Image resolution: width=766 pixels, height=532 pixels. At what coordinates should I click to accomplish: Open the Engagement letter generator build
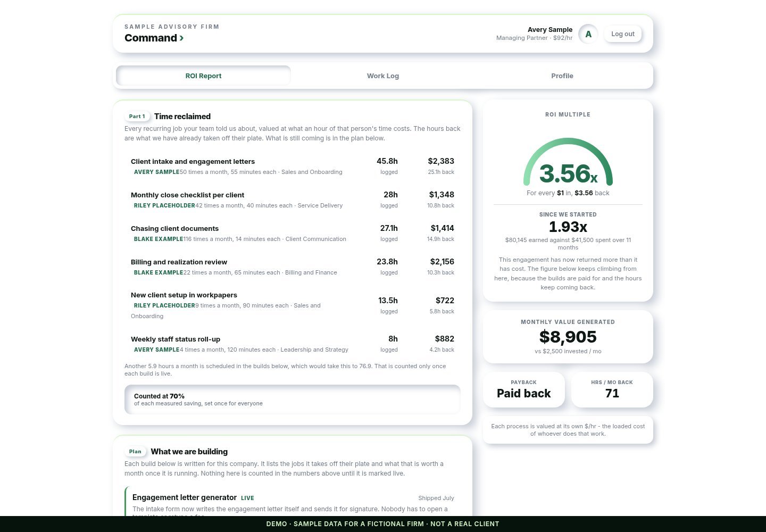185,497
